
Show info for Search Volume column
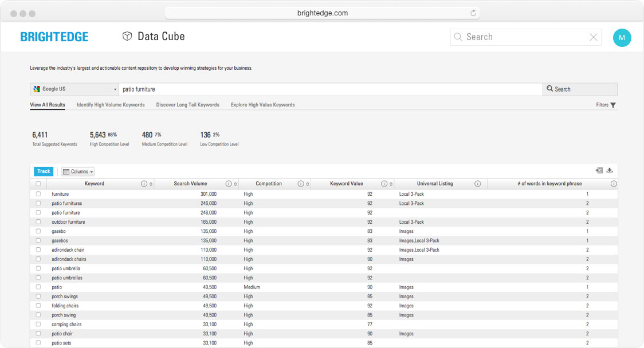(229, 184)
